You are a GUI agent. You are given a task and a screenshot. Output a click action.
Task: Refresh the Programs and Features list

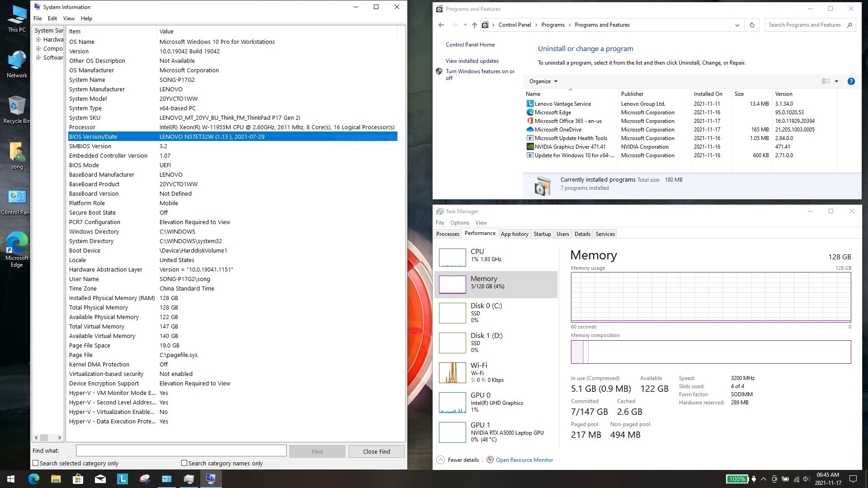click(752, 25)
